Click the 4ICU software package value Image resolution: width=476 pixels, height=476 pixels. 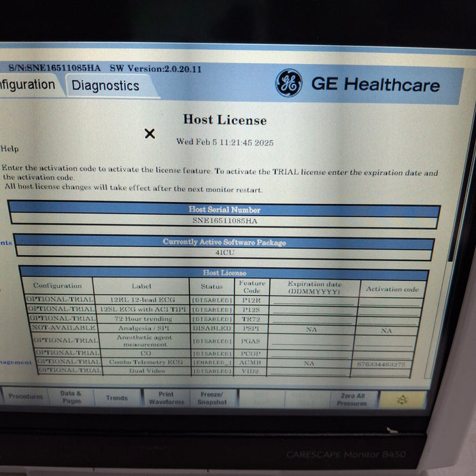pyautogui.click(x=224, y=252)
